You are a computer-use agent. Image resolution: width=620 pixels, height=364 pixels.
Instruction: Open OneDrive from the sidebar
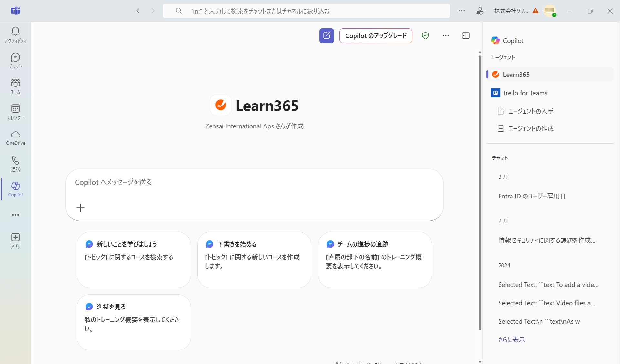pos(15,138)
